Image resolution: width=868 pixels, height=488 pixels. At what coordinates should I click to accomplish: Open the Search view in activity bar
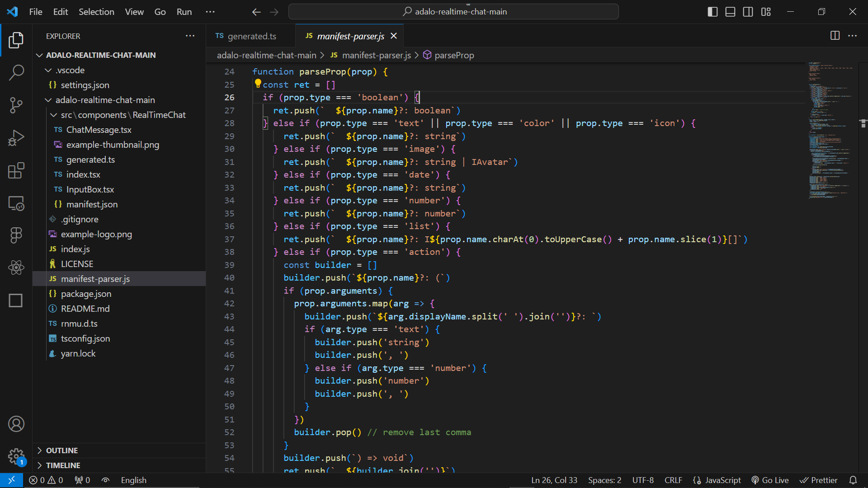(x=16, y=73)
